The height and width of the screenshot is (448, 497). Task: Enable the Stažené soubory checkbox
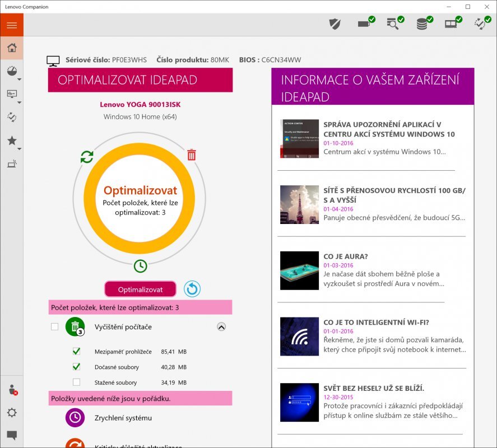pos(77,382)
